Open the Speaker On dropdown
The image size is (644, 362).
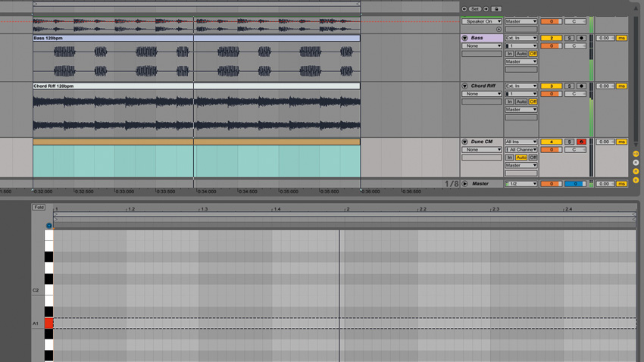pos(482,21)
